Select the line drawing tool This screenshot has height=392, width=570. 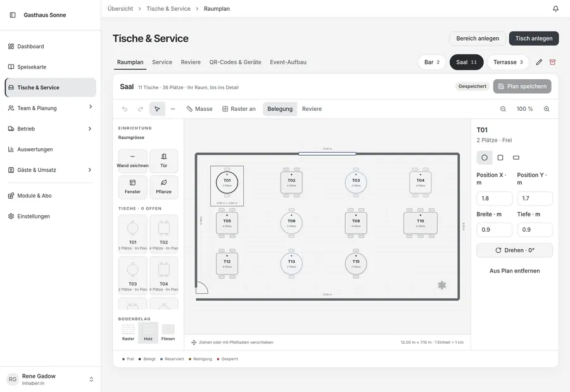pos(173,109)
